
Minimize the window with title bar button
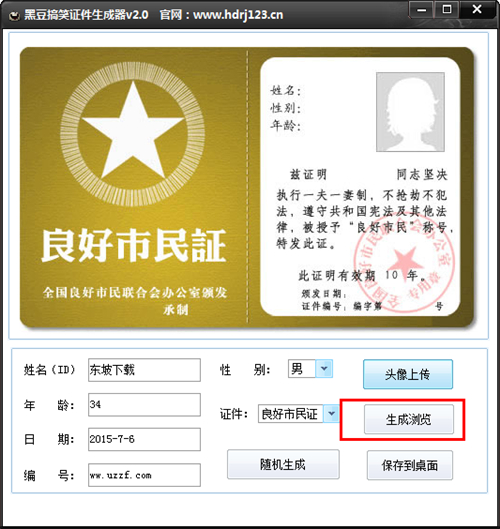(422, 9)
